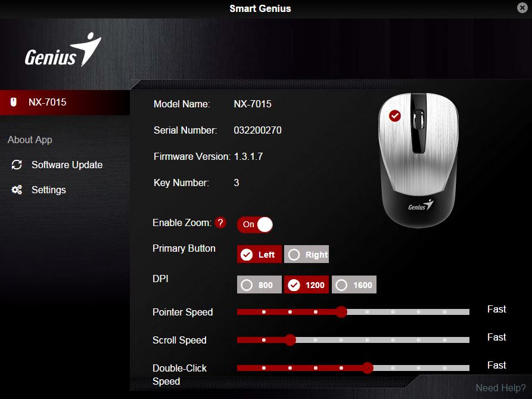
Task: Turn off the Enable Zoom switch
Action: 255,224
